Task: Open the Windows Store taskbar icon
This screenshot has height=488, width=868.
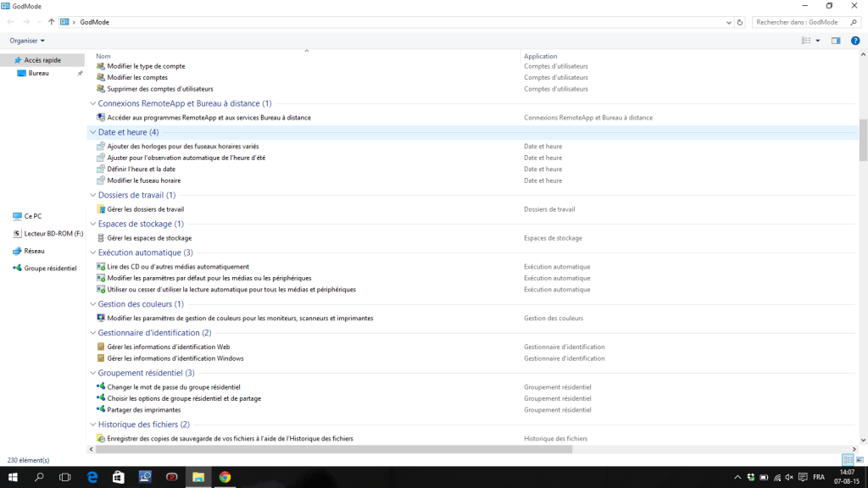Action: tap(119, 477)
